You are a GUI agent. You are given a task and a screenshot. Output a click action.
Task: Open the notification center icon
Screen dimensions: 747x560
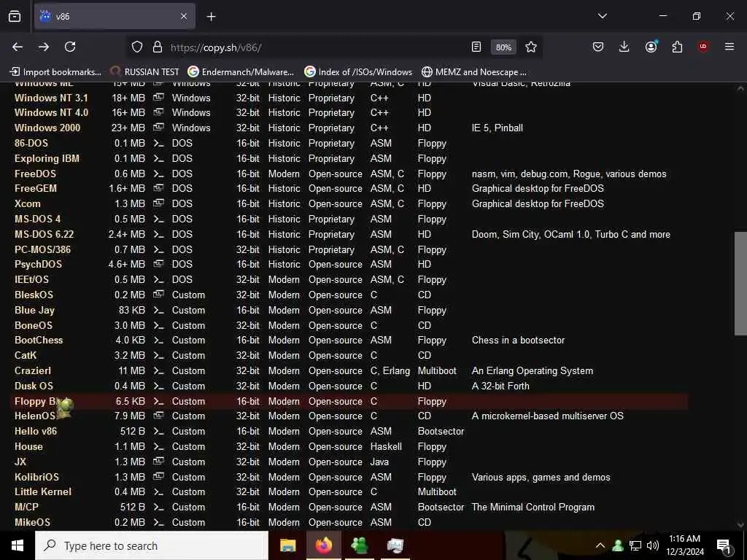724,546
